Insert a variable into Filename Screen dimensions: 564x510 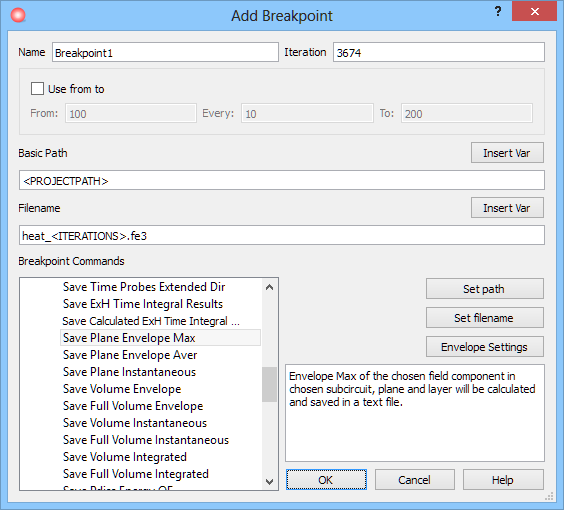pos(507,208)
